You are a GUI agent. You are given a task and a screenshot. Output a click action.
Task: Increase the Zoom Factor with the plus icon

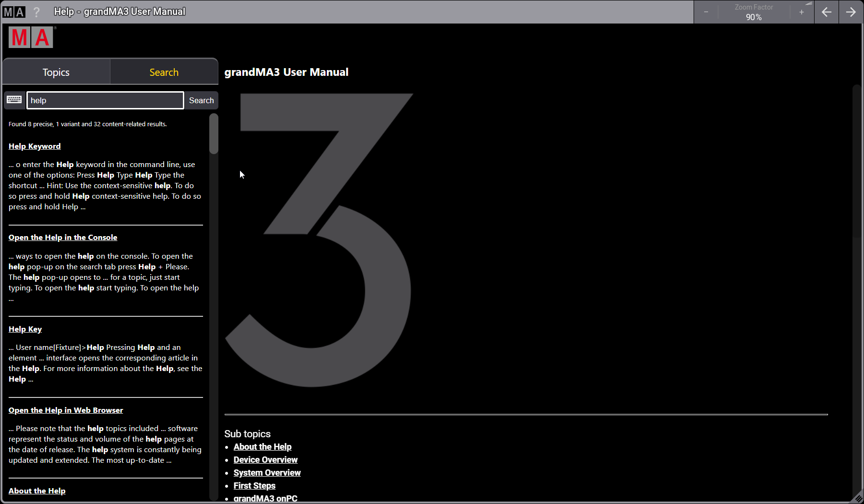tap(801, 12)
